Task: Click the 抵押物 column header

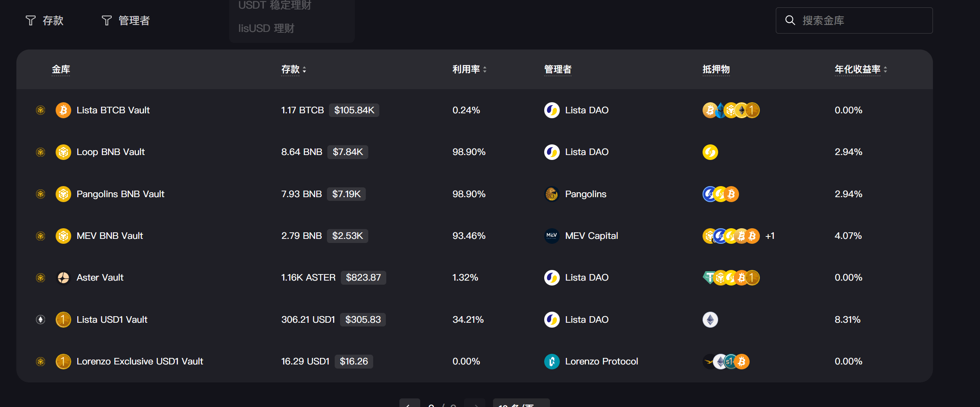Action: 716,70
